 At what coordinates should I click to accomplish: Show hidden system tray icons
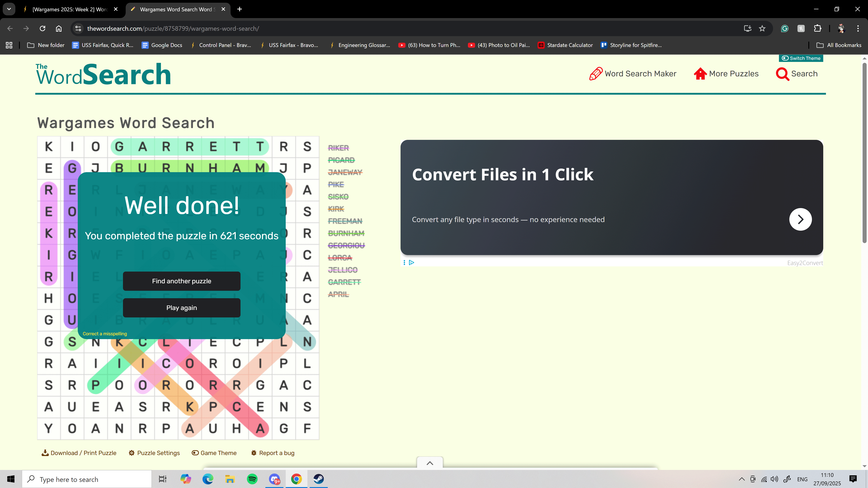(742, 479)
